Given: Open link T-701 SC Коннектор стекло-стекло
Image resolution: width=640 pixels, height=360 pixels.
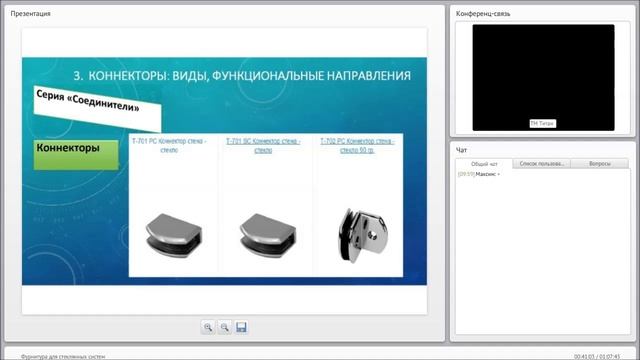Looking at the screenshot, I should 263,146.
